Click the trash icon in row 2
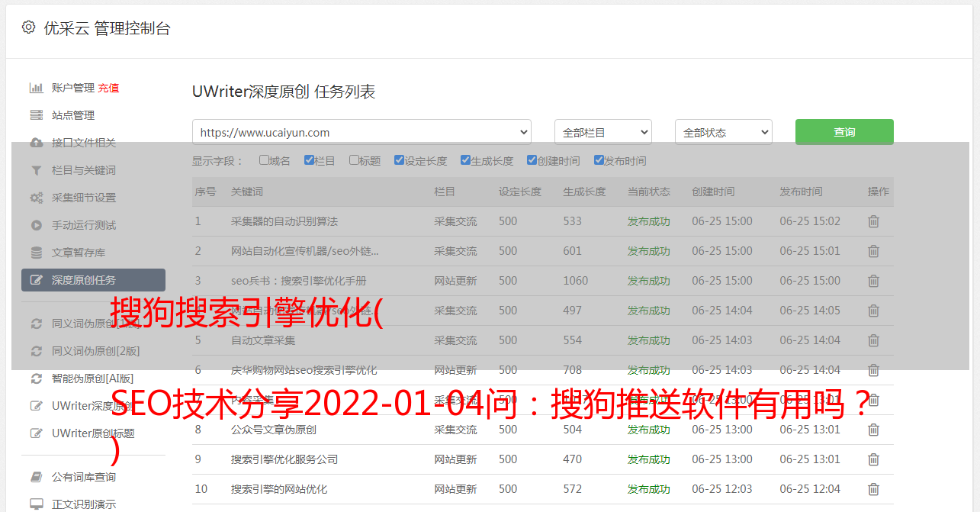 (x=873, y=251)
